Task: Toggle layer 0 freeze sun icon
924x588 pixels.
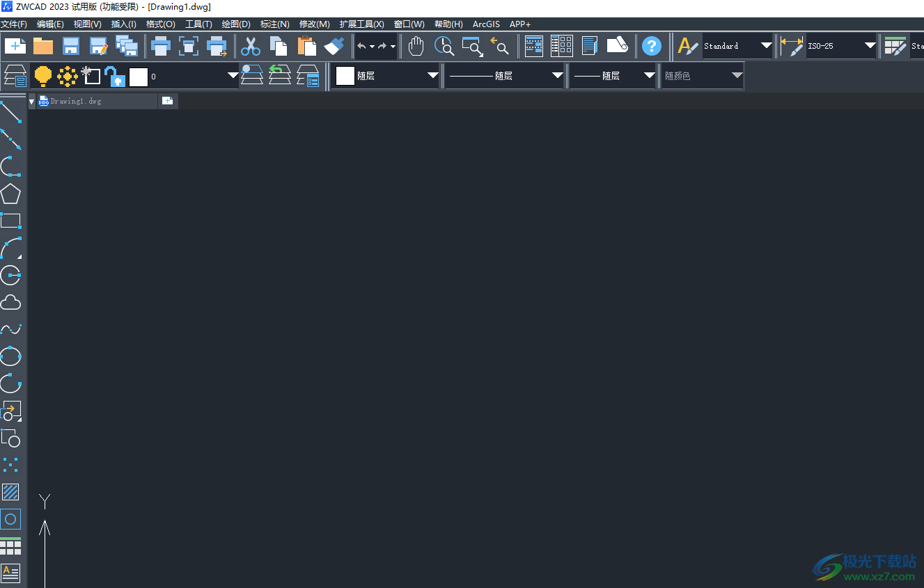Action: [x=68, y=76]
